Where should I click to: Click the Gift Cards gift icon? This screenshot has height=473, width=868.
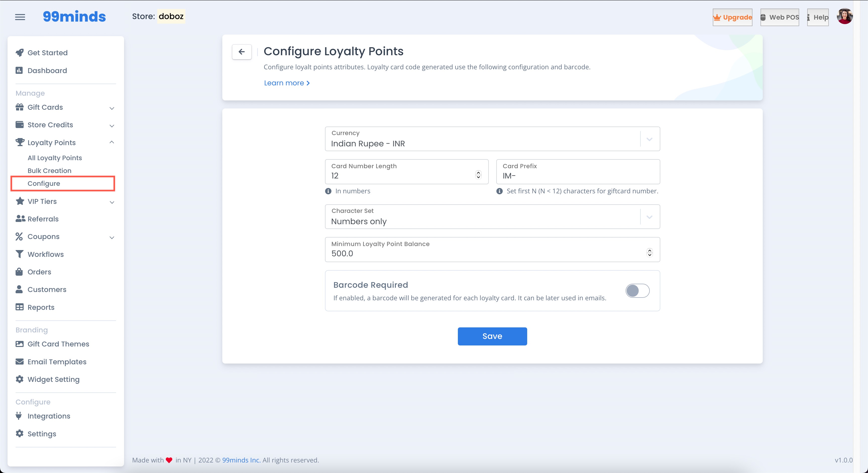point(20,107)
